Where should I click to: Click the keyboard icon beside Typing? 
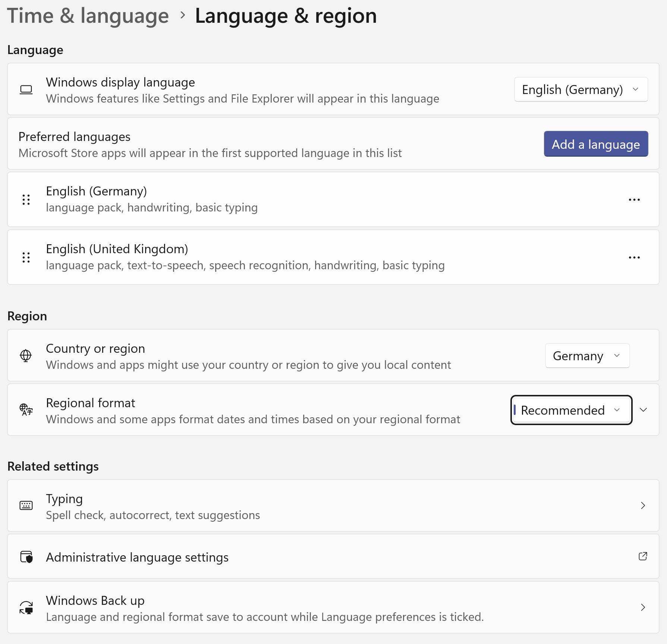pyautogui.click(x=26, y=505)
